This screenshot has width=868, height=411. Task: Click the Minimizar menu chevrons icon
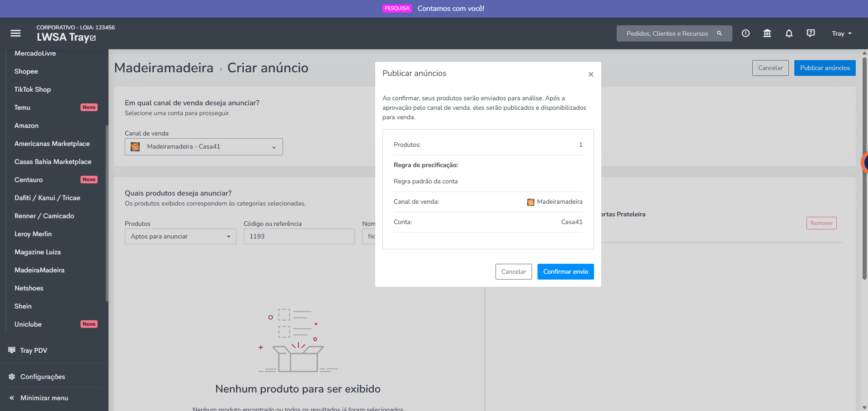click(12, 398)
